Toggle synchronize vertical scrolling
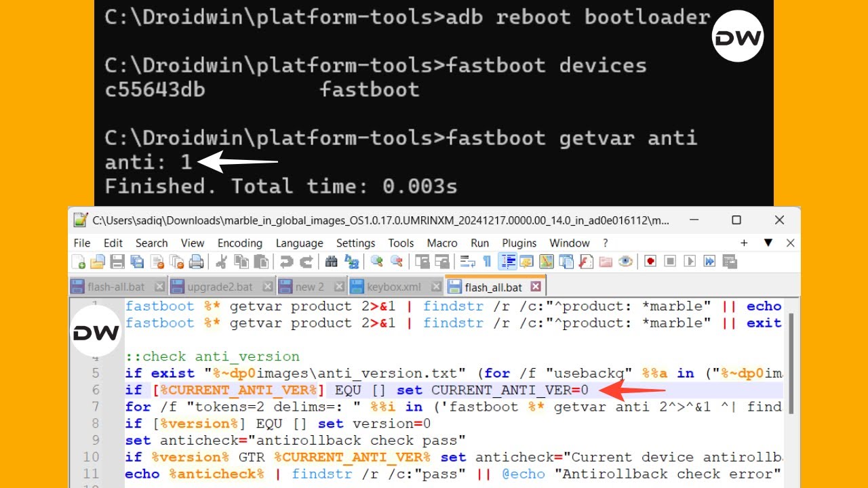Image resolution: width=868 pixels, height=488 pixels. pyautogui.click(x=422, y=261)
